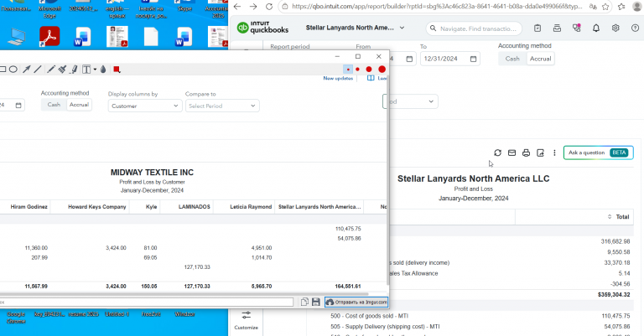644x336 pixels.
Task: Open the tasks clipboard icon
Action: pyautogui.click(x=538, y=28)
